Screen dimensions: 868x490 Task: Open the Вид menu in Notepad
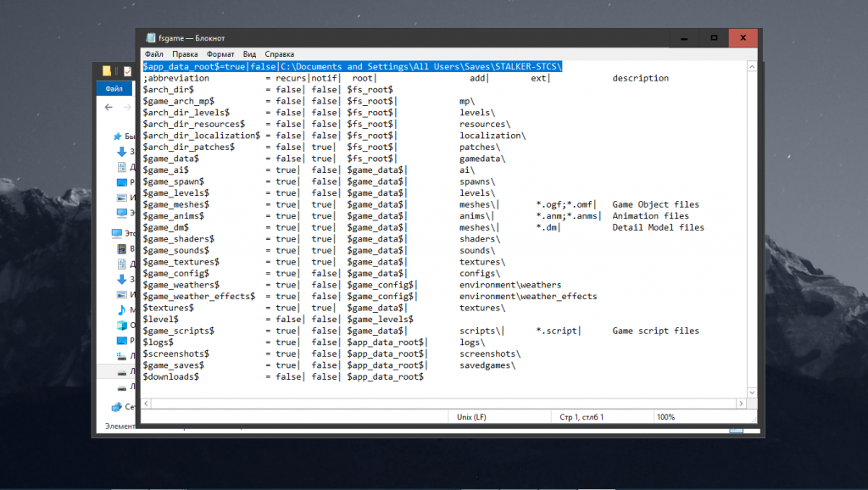point(249,54)
